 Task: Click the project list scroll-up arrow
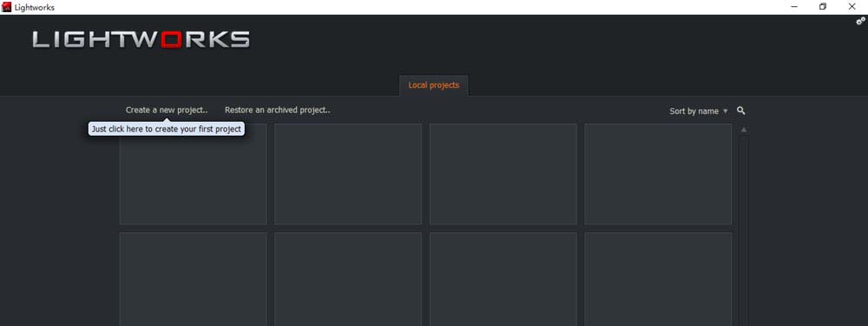point(744,130)
